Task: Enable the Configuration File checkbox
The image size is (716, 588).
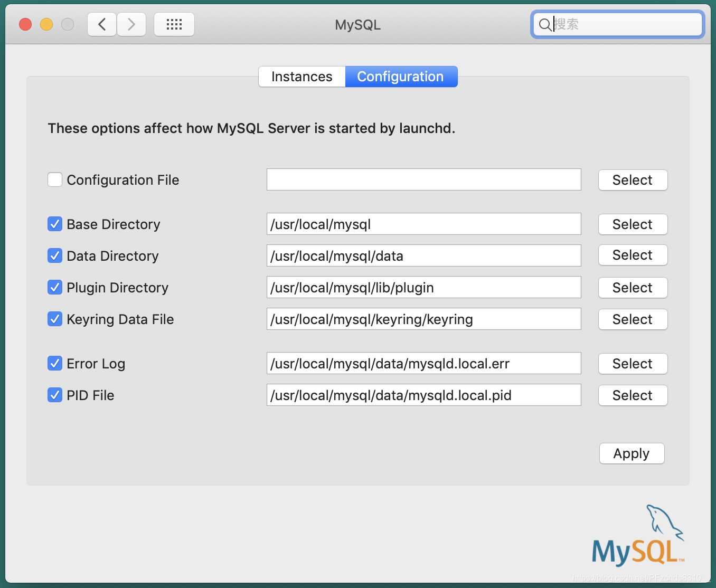Action: click(55, 179)
